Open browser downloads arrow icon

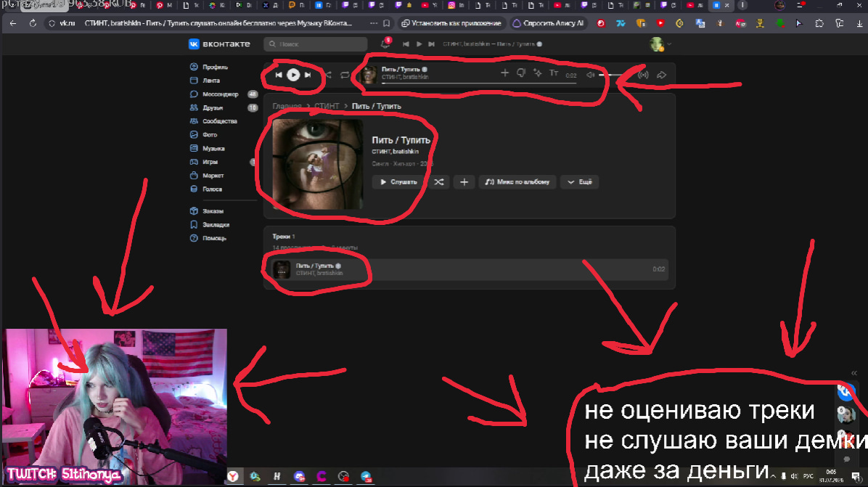(x=859, y=23)
